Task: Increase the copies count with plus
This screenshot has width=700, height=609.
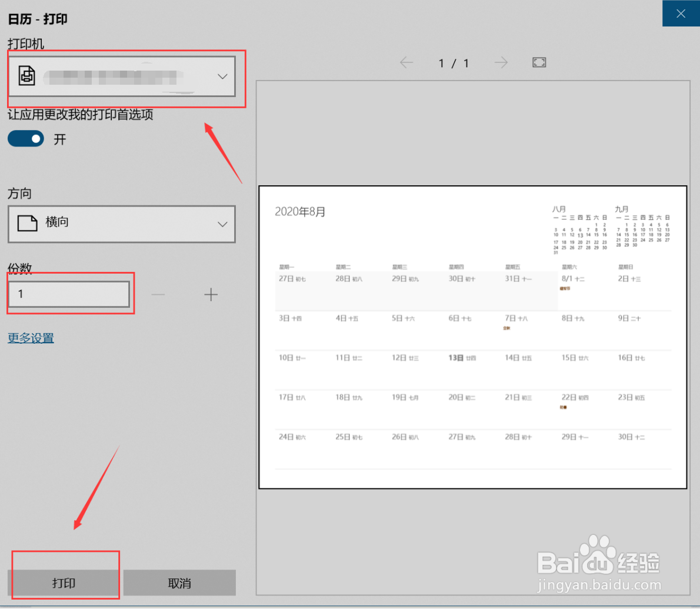Action: click(x=211, y=295)
